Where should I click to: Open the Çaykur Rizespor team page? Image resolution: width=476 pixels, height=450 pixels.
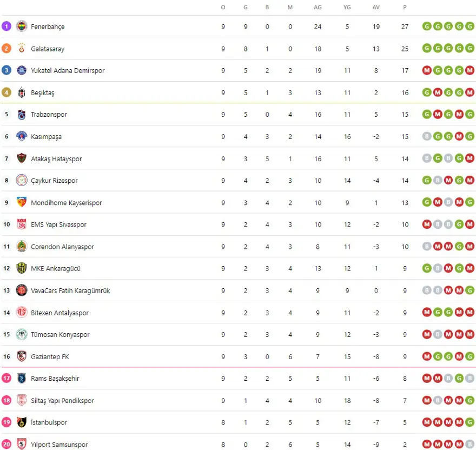tap(54, 181)
